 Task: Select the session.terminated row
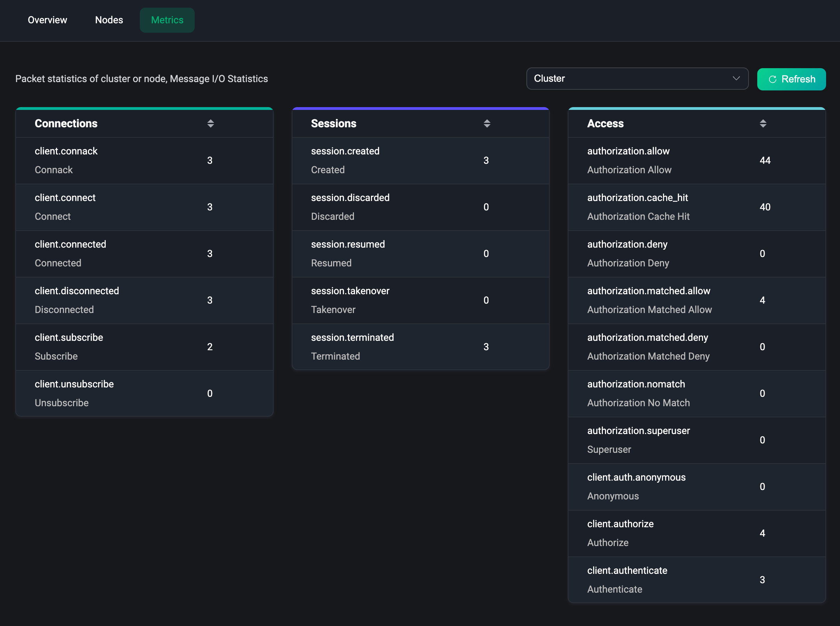420,347
